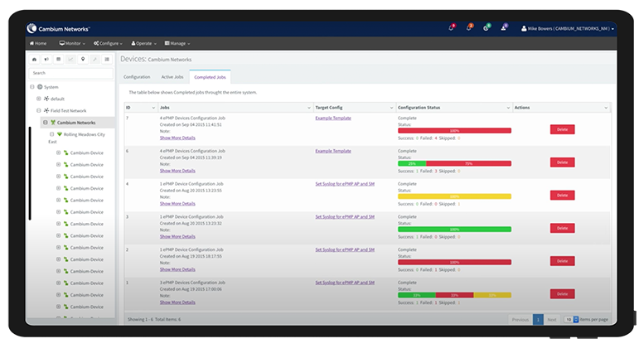Screen dimensions: 644x358
Task: Delete job ID 3
Action: coord(562,228)
